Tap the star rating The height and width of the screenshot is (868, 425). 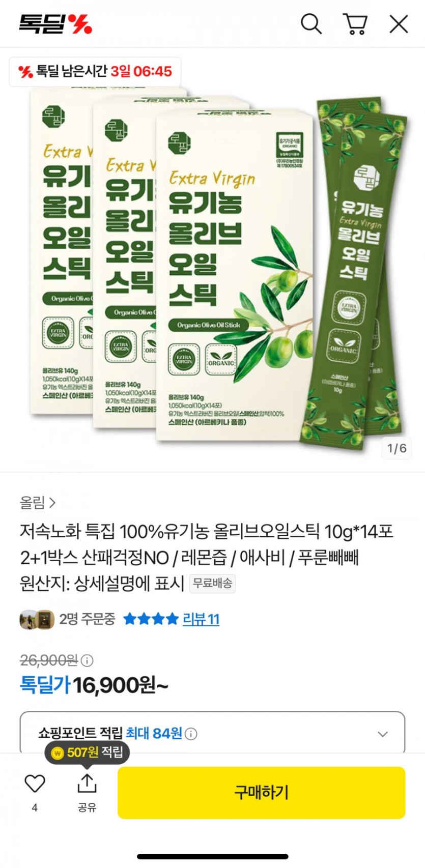click(x=151, y=619)
